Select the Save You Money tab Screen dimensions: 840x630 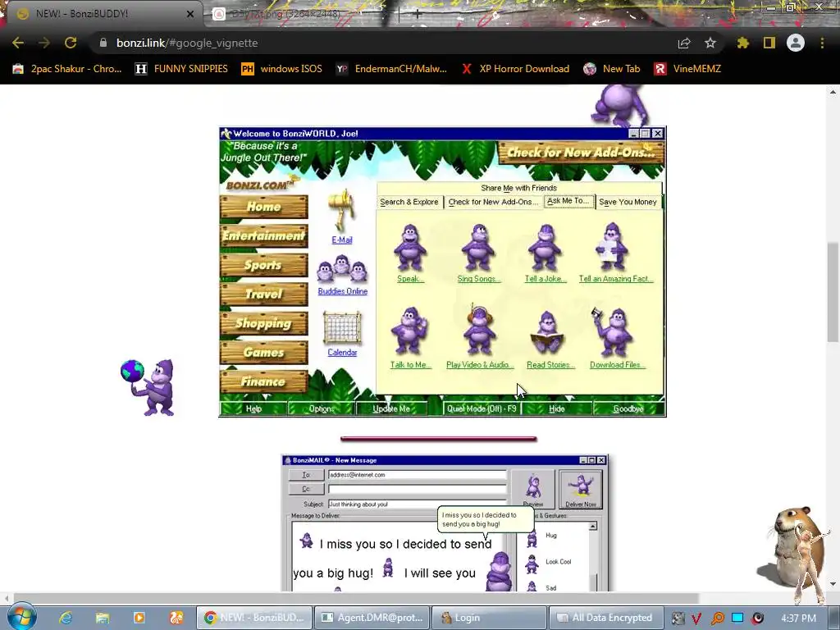[x=628, y=202]
